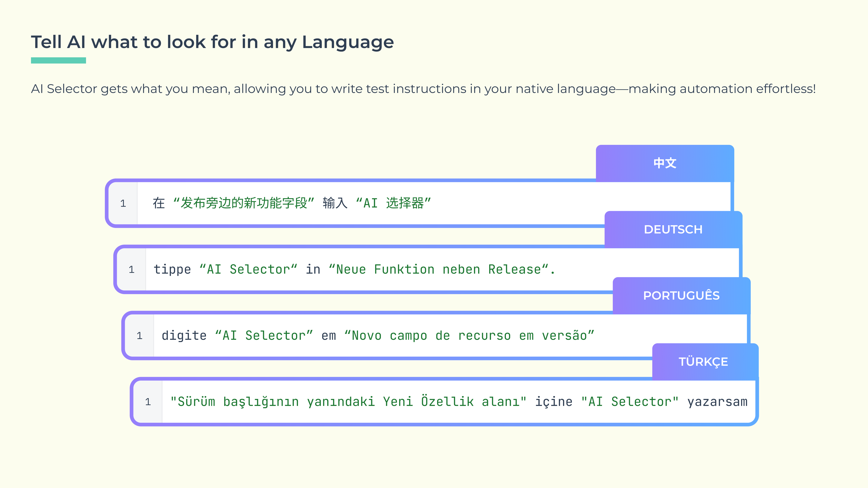Click the word "tippe" in German line
The image size is (868, 488).
click(x=172, y=269)
